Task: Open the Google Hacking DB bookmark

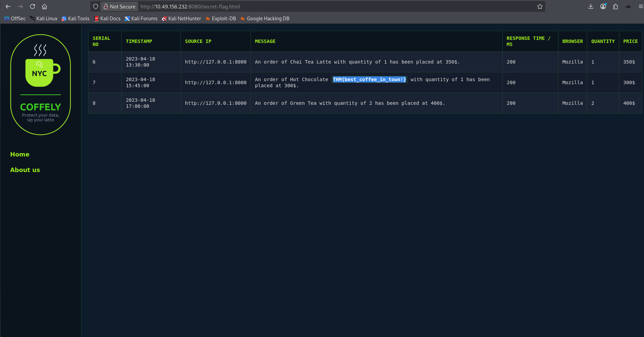Action: (265, 19)
